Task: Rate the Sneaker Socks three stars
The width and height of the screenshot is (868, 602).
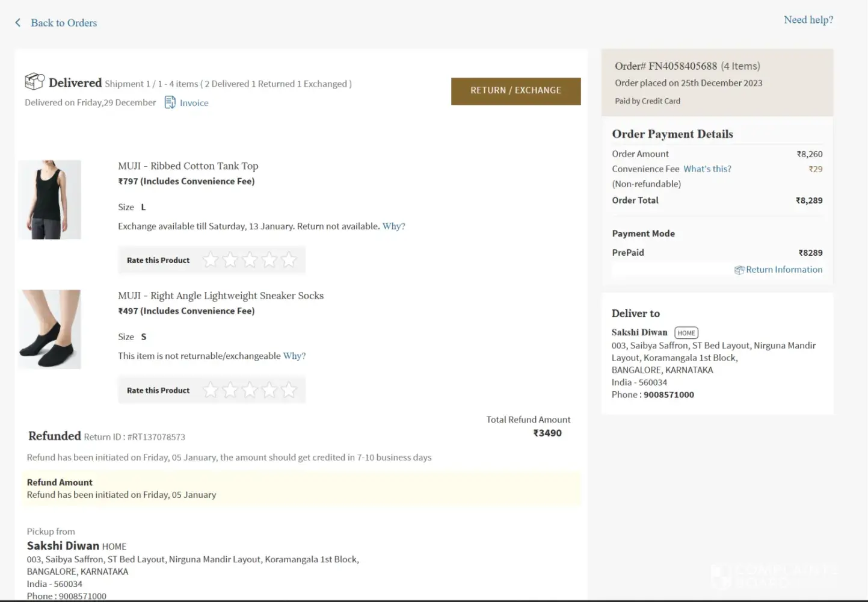Action: (x=250, y=390)
